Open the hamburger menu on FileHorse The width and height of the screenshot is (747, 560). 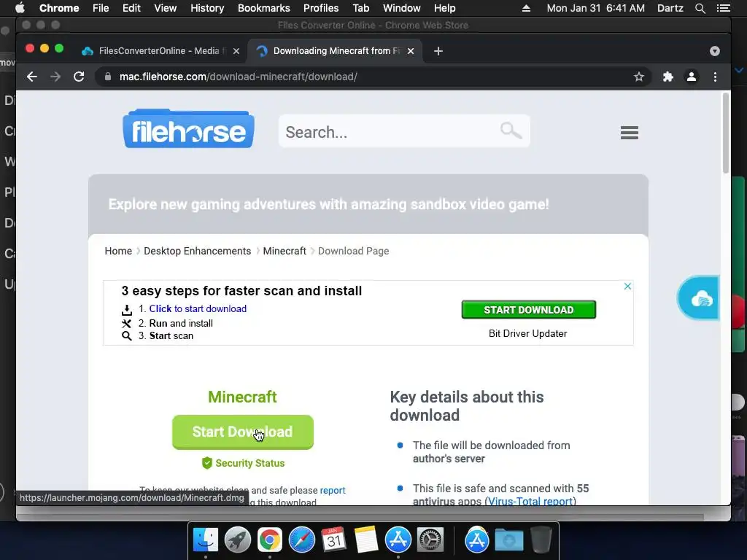click(x=630, y=133)
